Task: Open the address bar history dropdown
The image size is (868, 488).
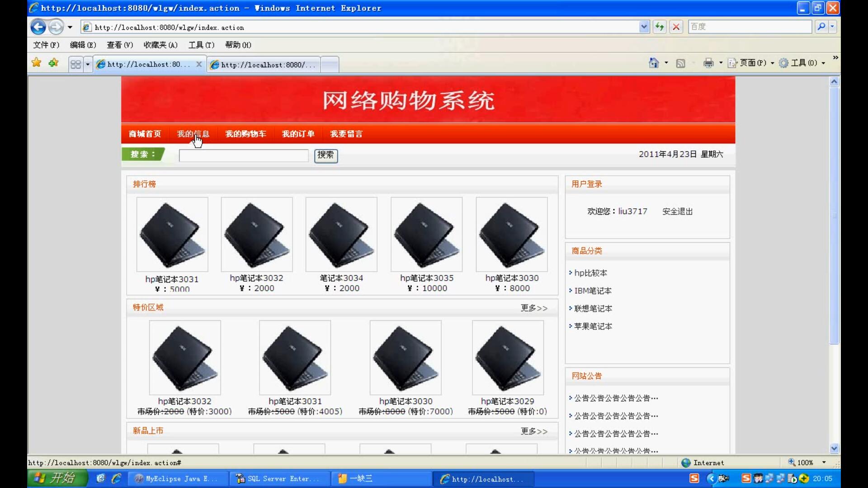Action: (x=644, y=27)
